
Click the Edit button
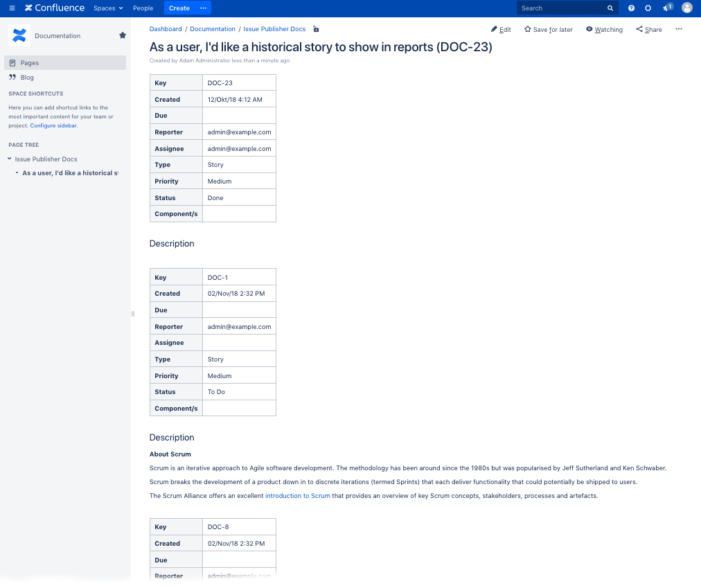[x=501, y=30]
